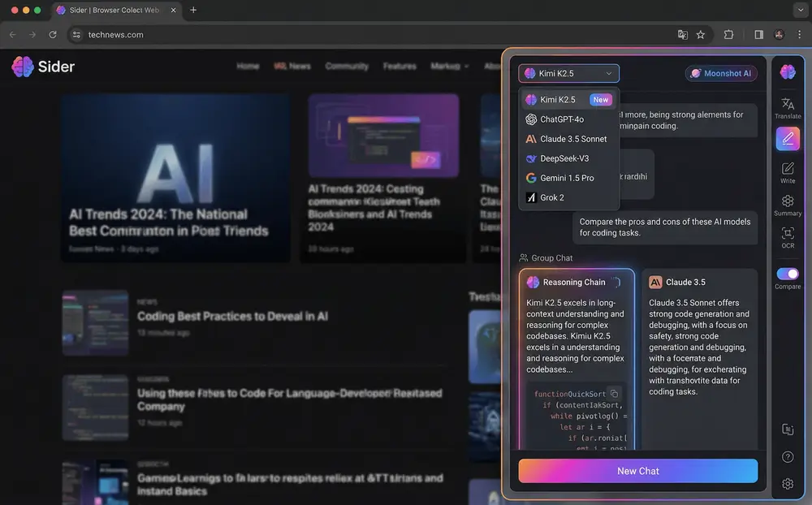Click the Reasoning Chain loading spinner icon

(616, 282)
